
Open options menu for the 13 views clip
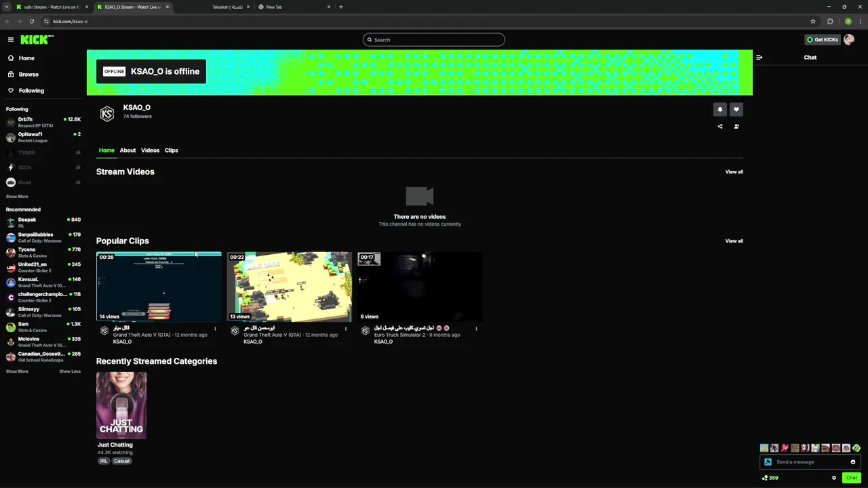[345, 329]
